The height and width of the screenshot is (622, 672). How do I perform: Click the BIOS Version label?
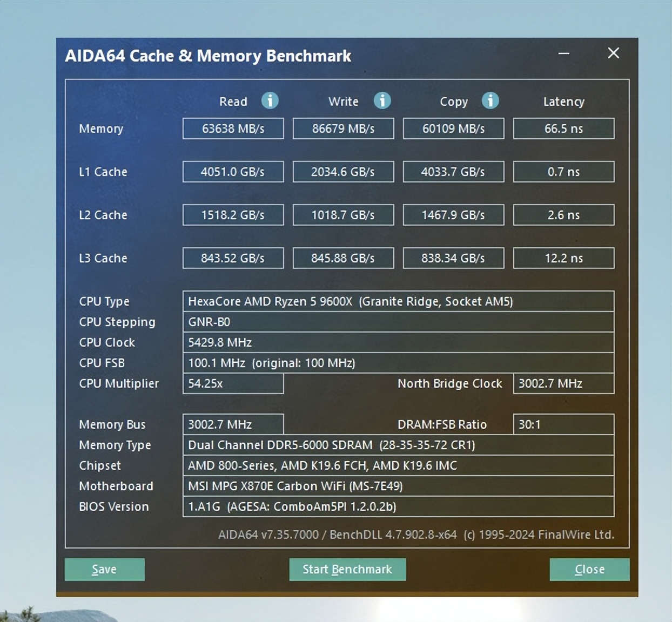click(x=114, y=506)
